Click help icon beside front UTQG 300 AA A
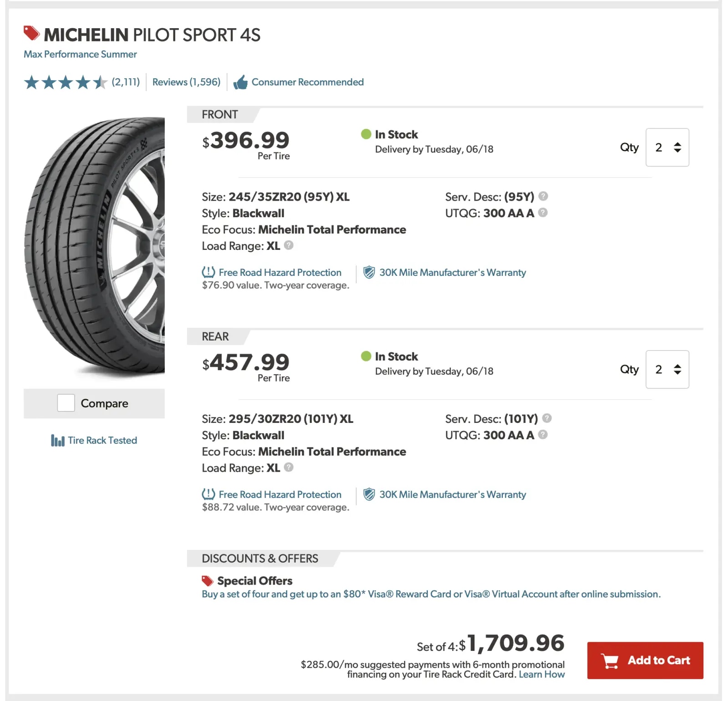The height and width of the screenshot is (701, 728). 542,213
